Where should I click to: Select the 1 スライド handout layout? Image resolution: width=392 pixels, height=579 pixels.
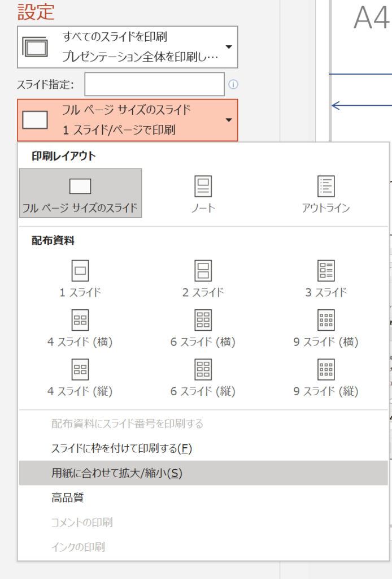(80, 271)
